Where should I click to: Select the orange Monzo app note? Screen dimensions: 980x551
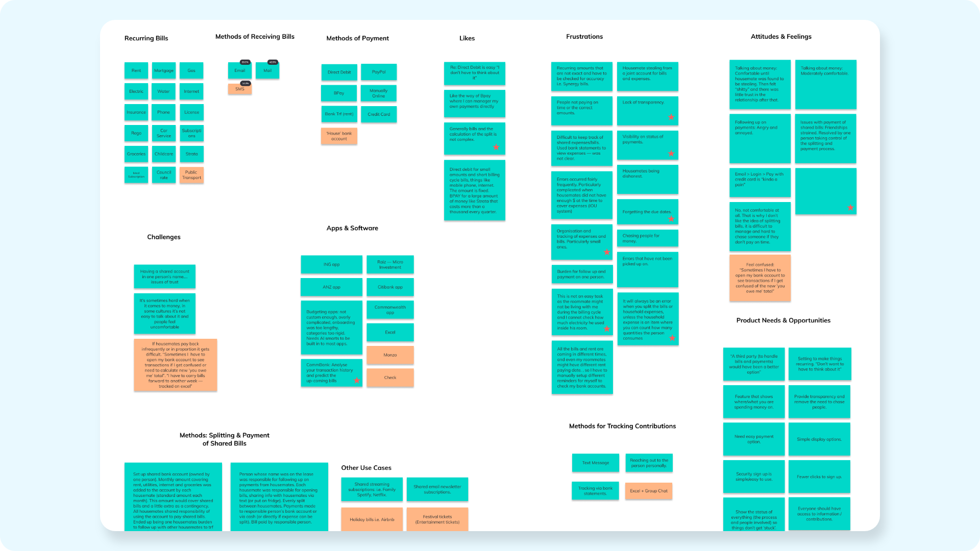[390, 355]
